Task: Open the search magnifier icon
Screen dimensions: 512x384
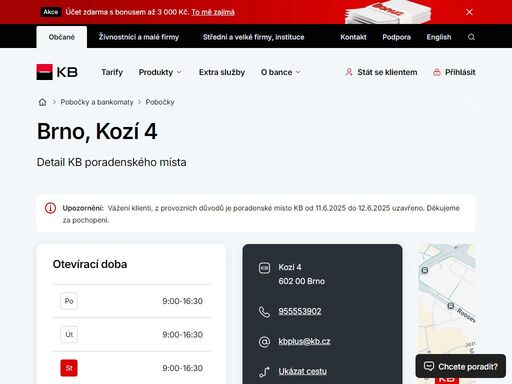Action: [471, 37]
